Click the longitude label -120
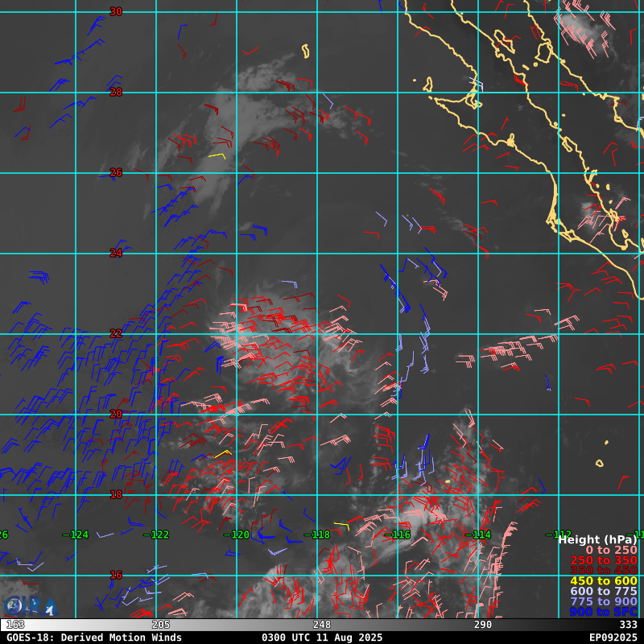The image size is (644, 644). click(237, 535)
